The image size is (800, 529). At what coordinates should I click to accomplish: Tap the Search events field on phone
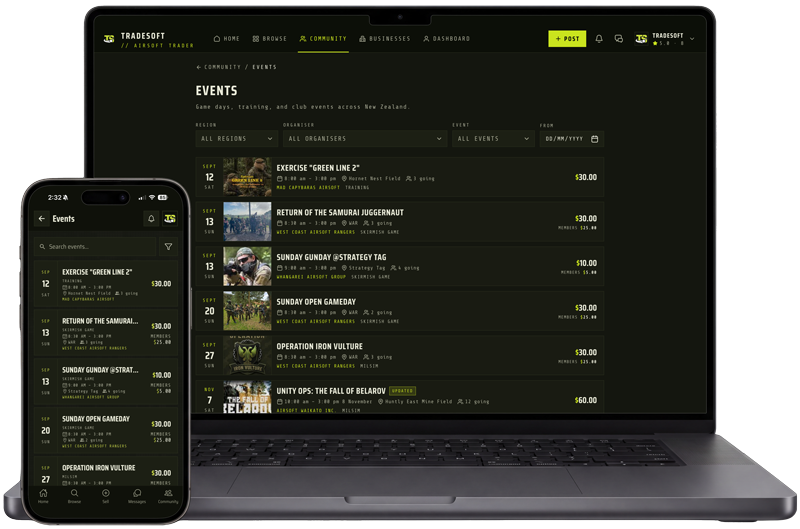click(95, 247)
